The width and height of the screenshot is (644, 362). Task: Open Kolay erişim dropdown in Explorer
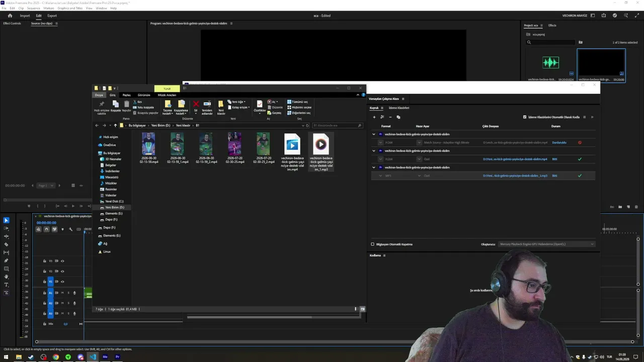point(238,107)
